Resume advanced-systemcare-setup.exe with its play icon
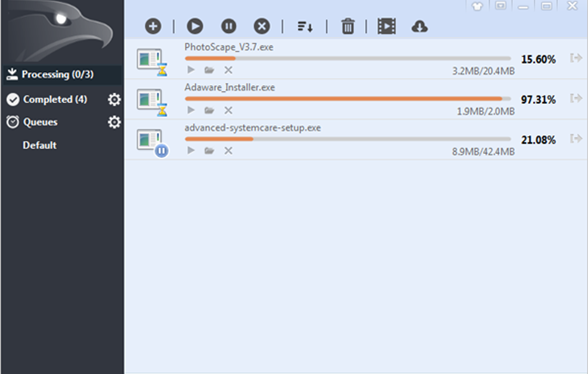 tap(191, 150)
